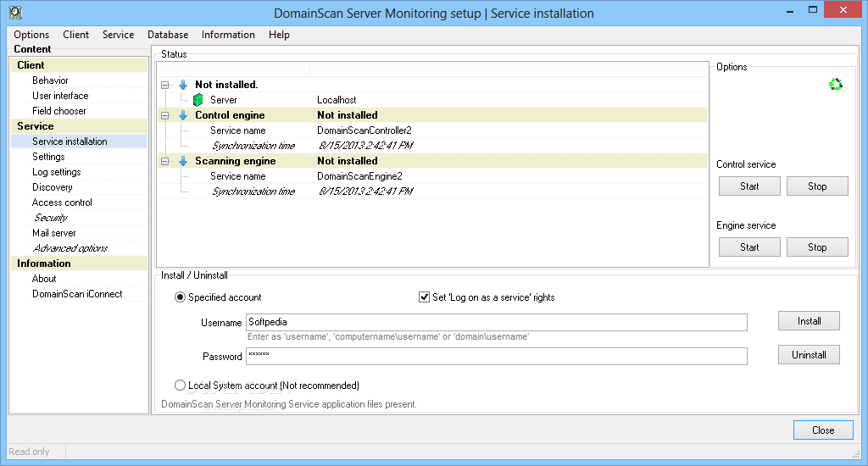Select DomainScanEngine2 service name value
The height and width of the screenshot is (466, 868).
(359, 176)
